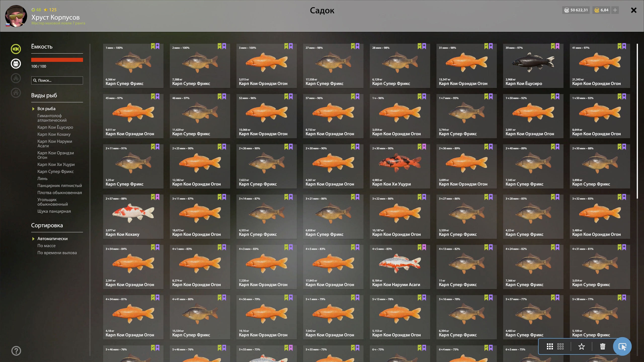The width and height of the screenshot is (644, 362).
Task: Click the fish grid vertical scrollbar
Action: coord(637,121)
